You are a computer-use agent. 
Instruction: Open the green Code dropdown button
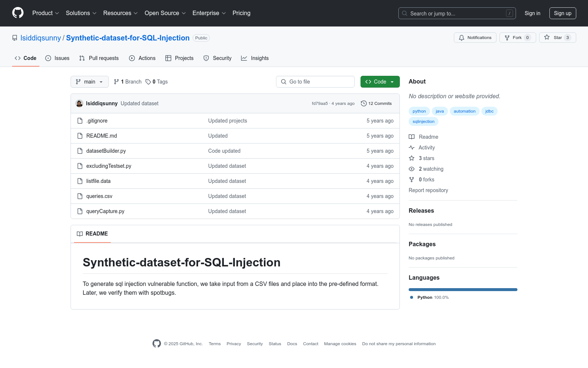click(x=380, y=82)
